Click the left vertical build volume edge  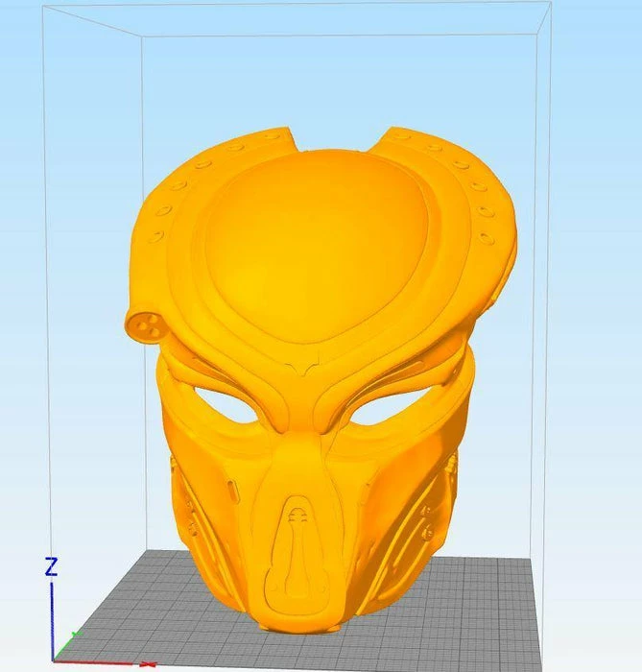pyautogui.click(x=141, y=288)
